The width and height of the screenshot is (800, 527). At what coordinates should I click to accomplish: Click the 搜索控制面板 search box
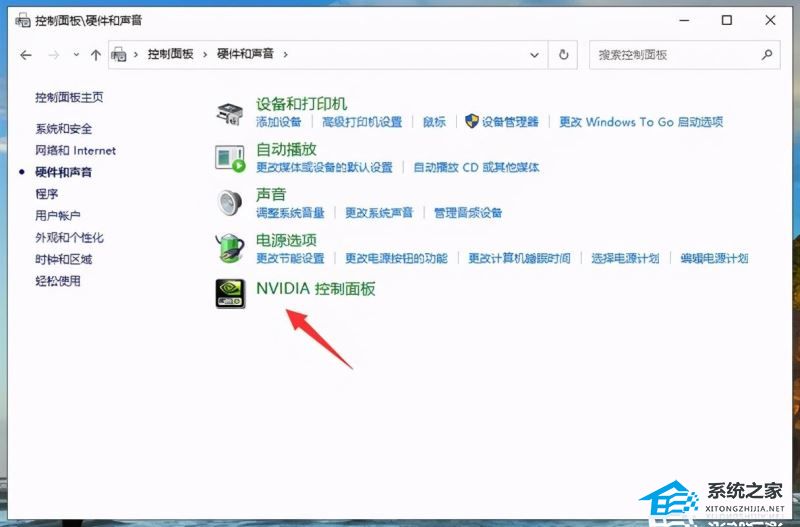tap(675, 55)
